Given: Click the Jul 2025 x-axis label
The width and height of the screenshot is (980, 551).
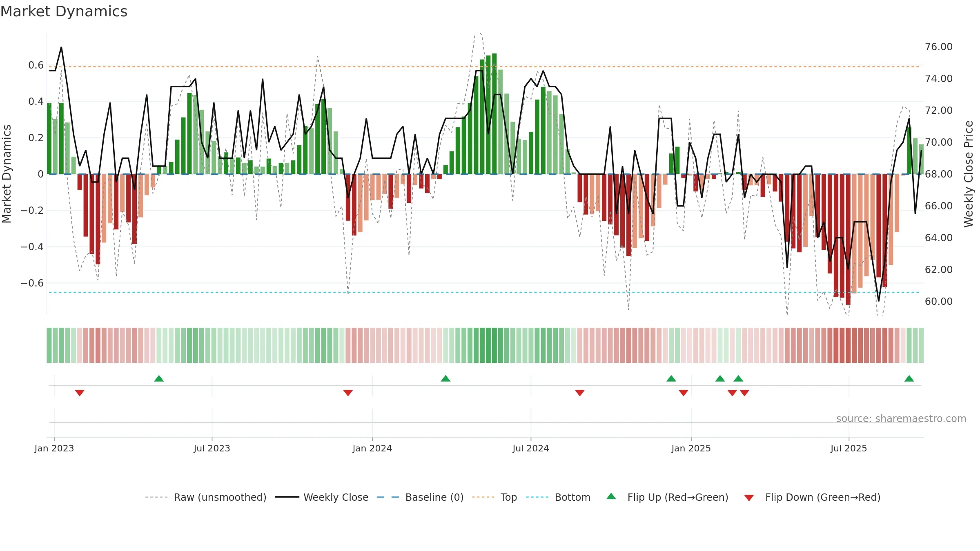Looking at the screenshot, I should pyautogui.click(x=849, y=448).
